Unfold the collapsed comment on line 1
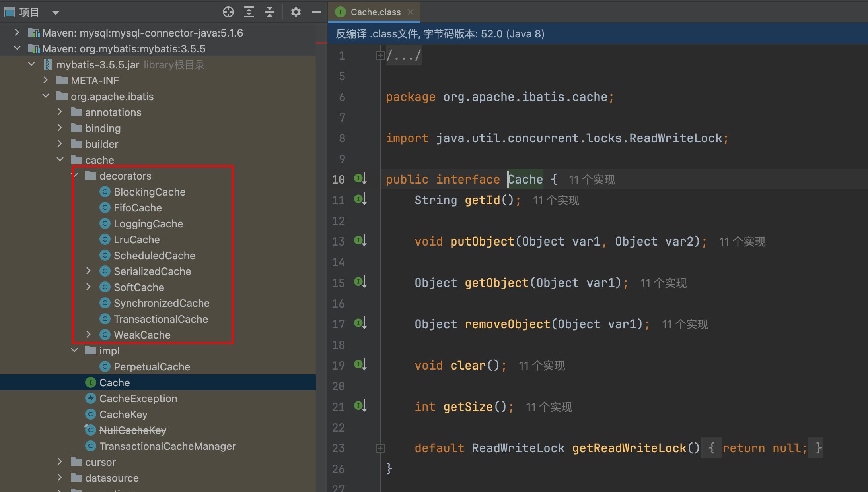 click(380, 56)
